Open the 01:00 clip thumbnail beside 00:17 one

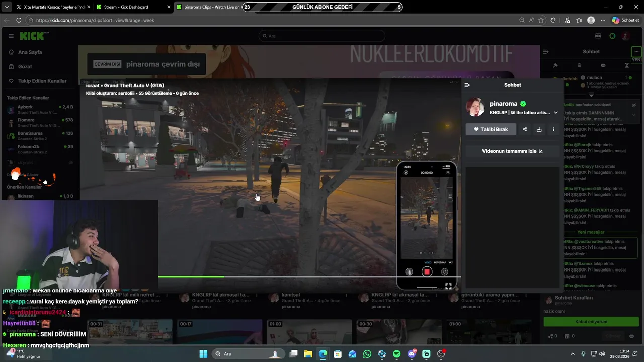pyautogui.click(x=308, y=332)
